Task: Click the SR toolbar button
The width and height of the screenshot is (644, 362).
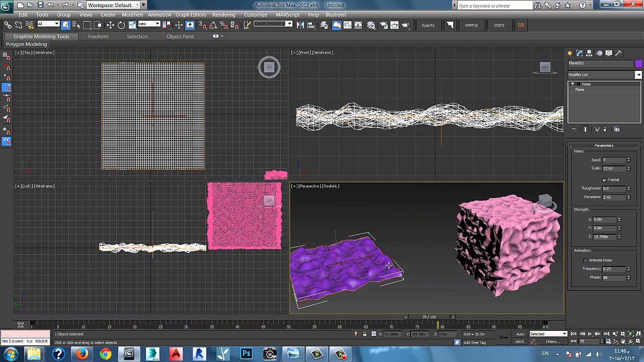Action: (521, 25)
